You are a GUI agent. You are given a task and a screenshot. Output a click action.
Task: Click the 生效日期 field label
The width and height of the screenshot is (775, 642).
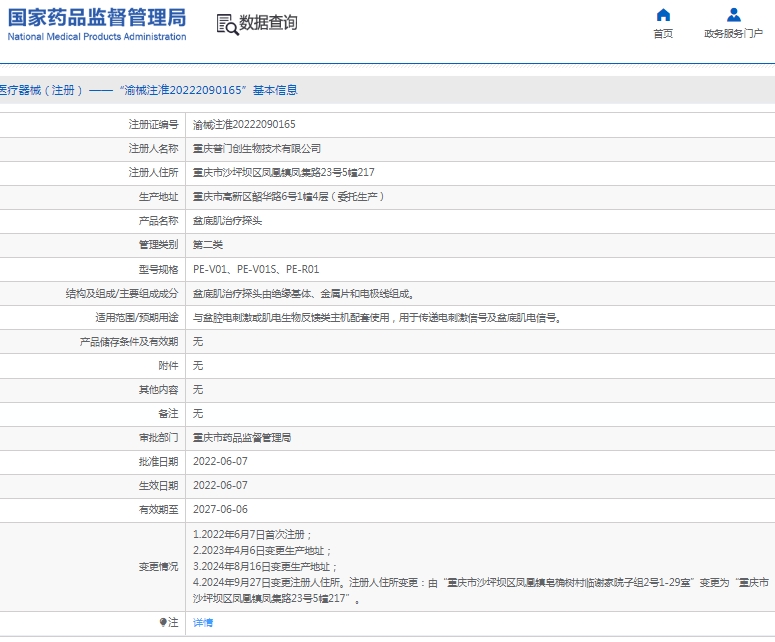click(158, 486)
